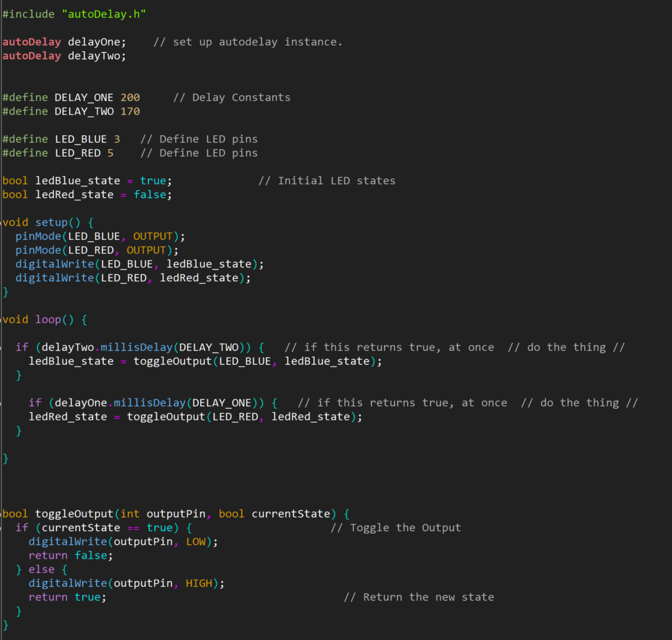672x640 pixels.
Task: Click the "int outputPin" parameter
Action: coord(163,514)
